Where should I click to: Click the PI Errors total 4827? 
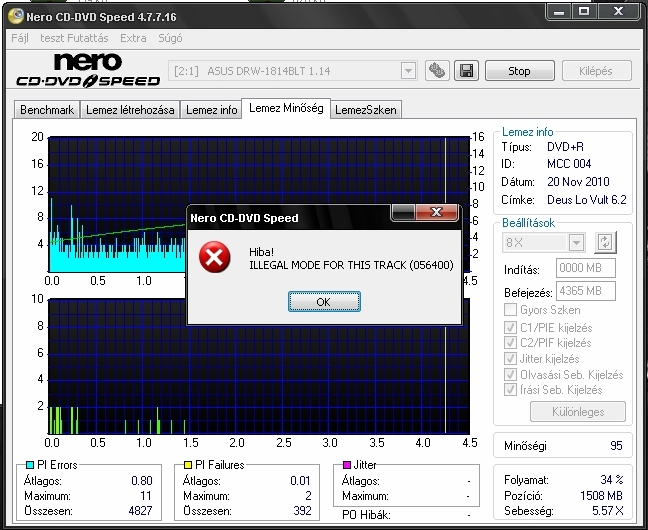click(x=141, y=511)
